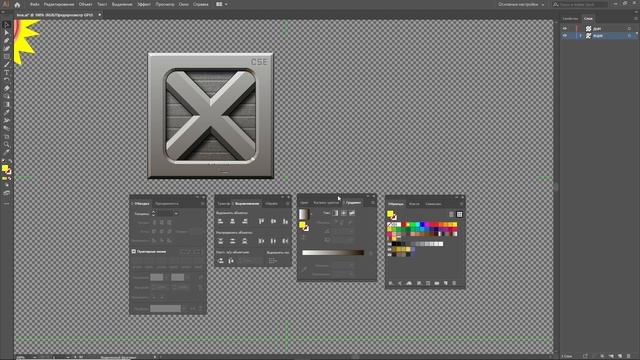Click the search field in top bar
The image size is (640, 360).
point(580,4)
